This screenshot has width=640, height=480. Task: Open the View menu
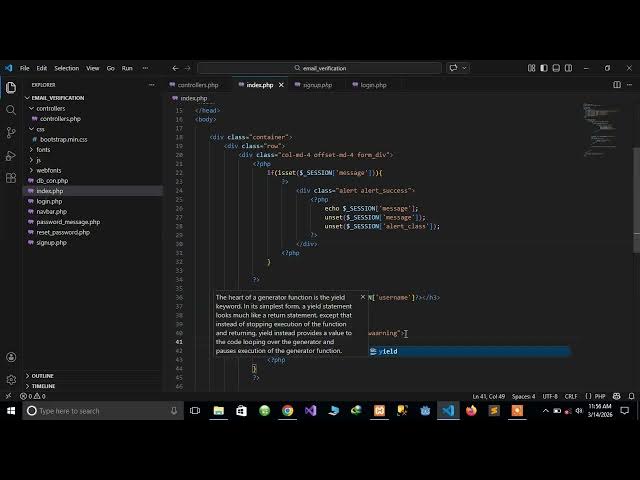point(93,68)
